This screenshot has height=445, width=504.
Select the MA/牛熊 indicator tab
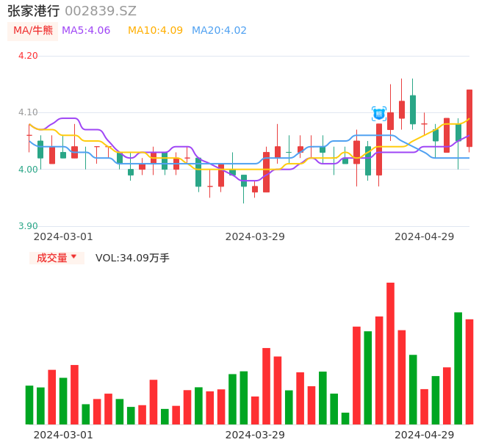[x=33, y=31]
